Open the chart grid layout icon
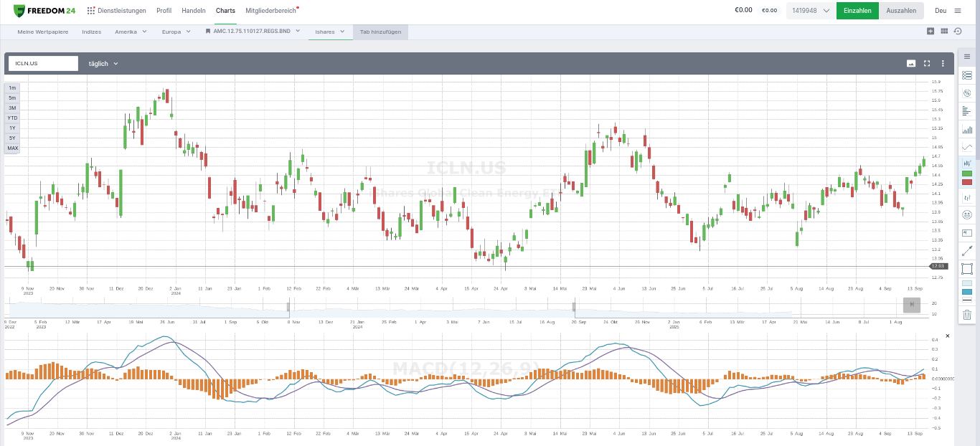 944,31
